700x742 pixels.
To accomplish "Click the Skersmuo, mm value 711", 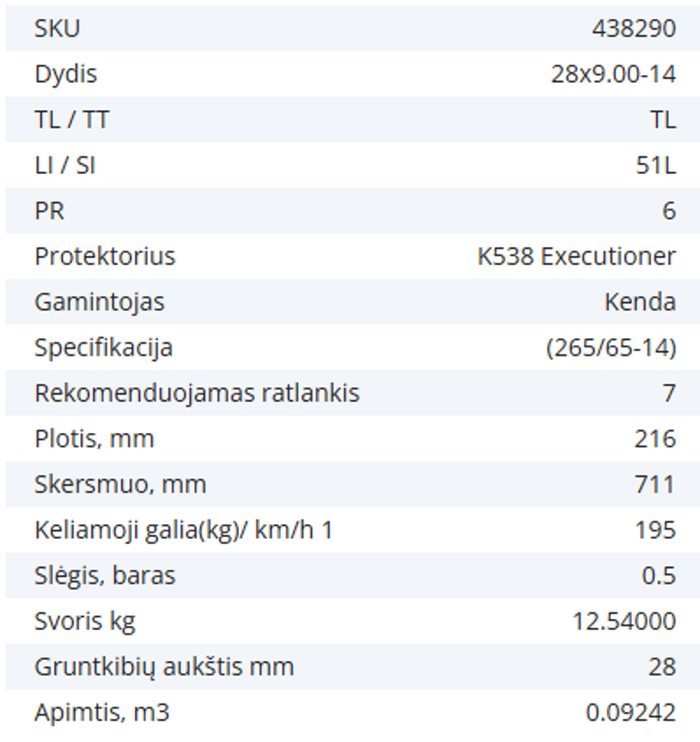I will click(x=655, y=484).
